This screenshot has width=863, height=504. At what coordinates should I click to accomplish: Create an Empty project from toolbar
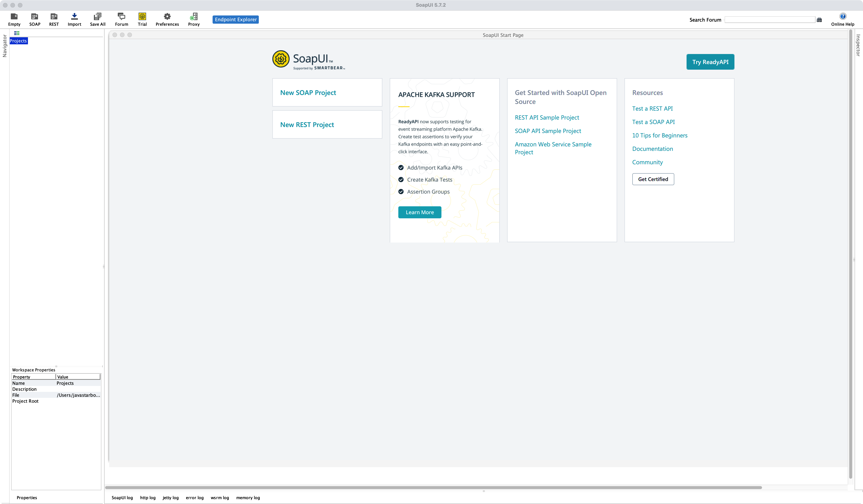click(x=14, y=20)
